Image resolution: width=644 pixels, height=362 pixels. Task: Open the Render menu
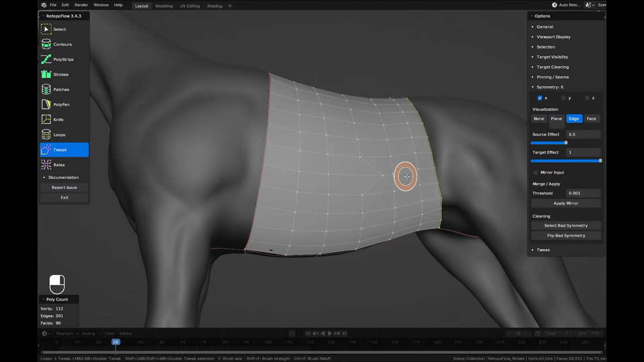(81, 6)
